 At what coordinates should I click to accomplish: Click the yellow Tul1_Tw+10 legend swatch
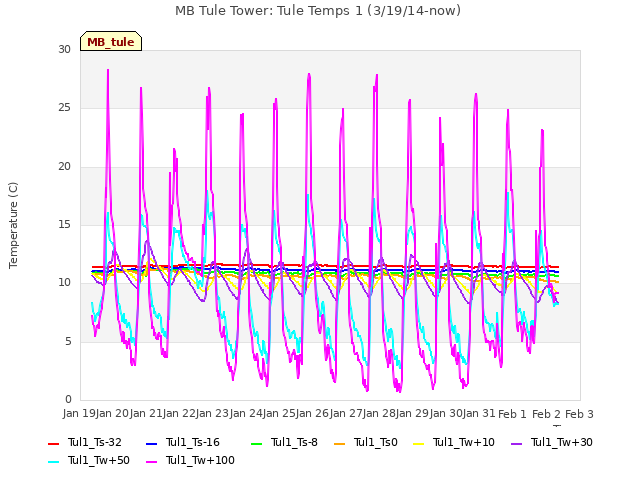418,444
